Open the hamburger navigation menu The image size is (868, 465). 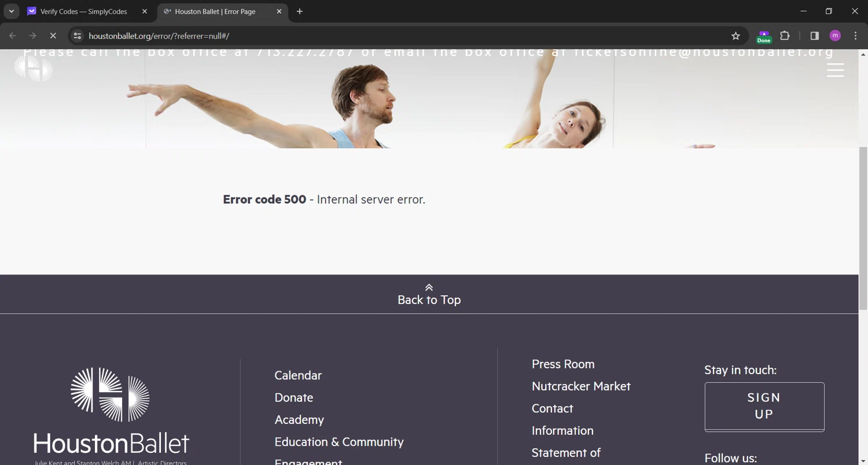(835, 70)
